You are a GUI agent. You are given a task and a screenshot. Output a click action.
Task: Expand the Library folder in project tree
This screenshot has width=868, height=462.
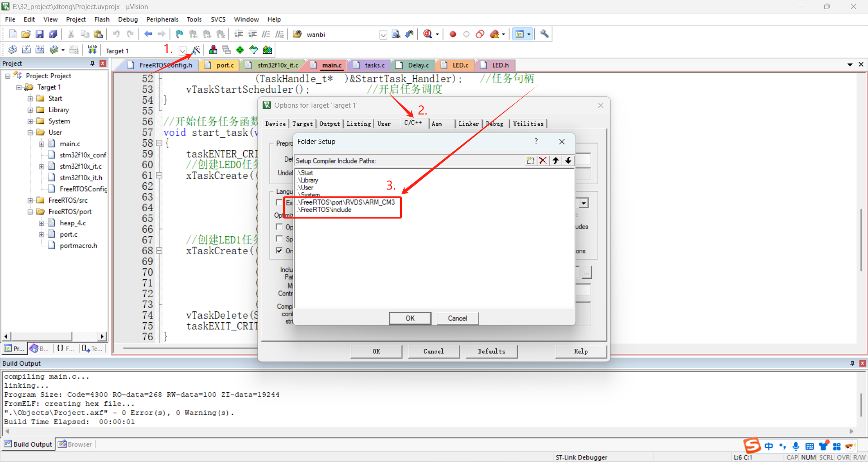[x=30, y=110]
